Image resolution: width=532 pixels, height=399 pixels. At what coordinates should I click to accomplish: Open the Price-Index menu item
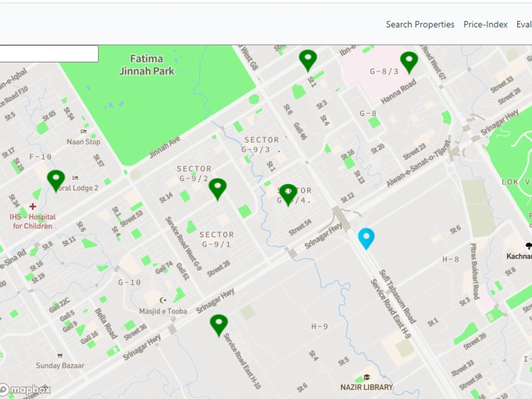tap(486, 24)
